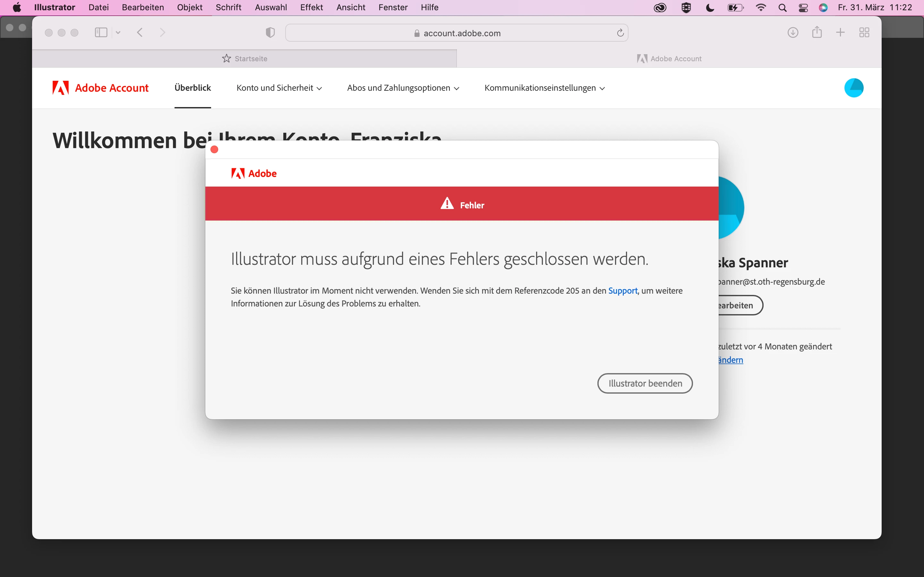Open new tab with plus icon

(x=840, y=32)
